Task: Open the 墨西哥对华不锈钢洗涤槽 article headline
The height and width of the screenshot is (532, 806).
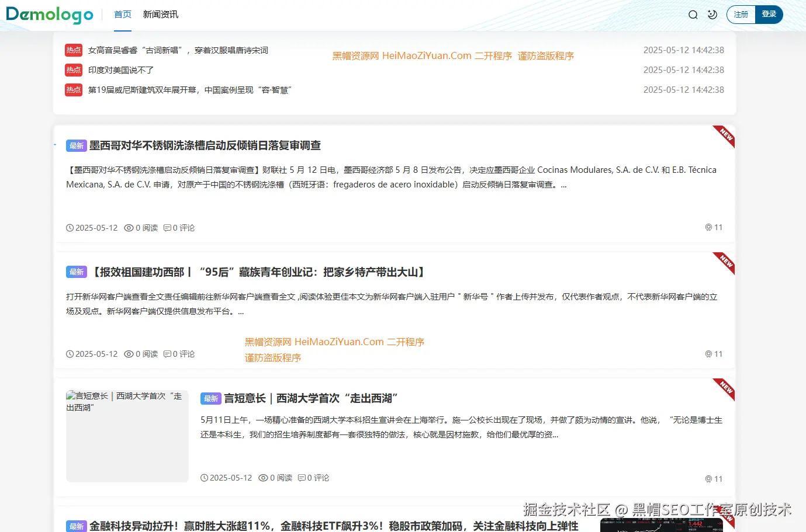Action: click(x=205, y=145)
